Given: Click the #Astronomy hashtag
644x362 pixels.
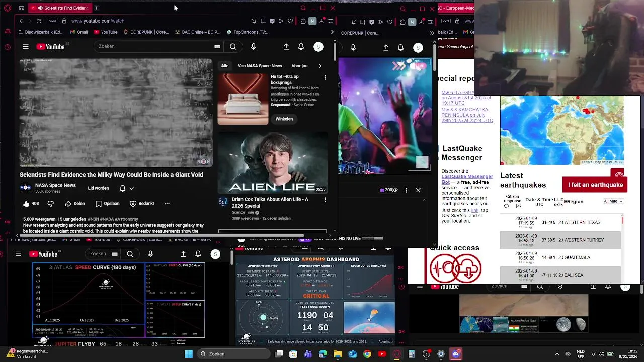Looking at the screenshot, I should click(x=126, y=219).
